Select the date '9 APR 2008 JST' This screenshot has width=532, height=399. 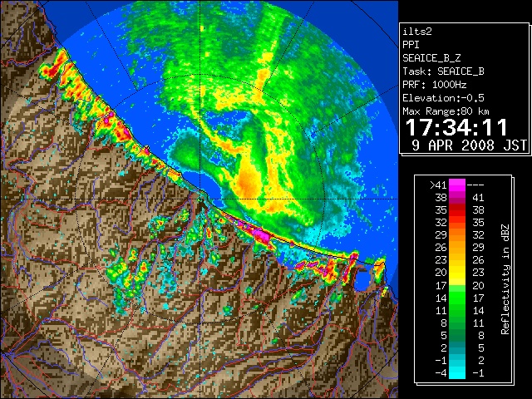tap(470, 145)
